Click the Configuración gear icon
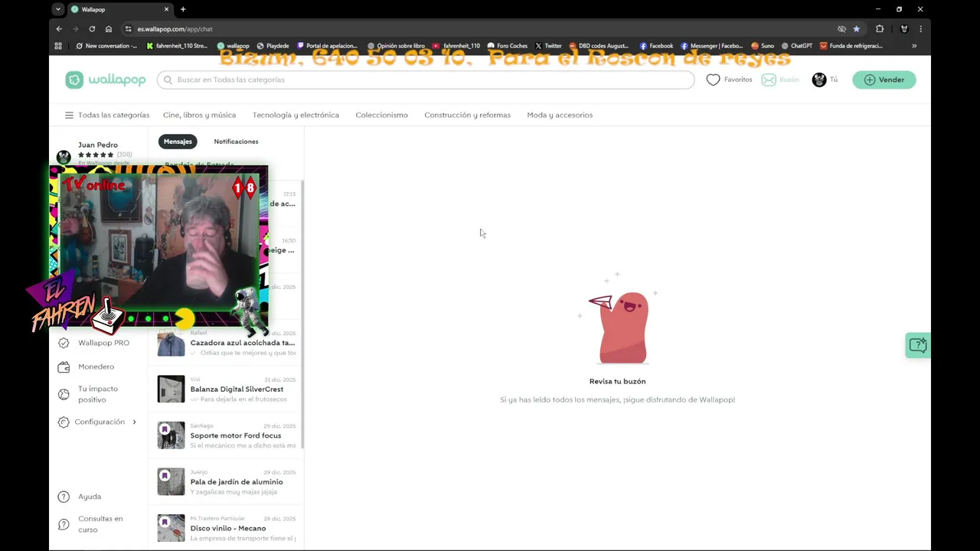This screenshot has height=551, width=980. coord(64,422)
